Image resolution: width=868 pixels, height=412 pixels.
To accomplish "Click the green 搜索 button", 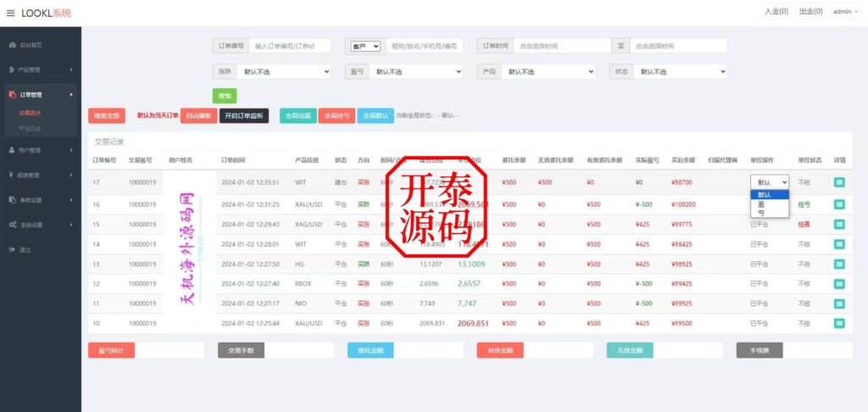I will pyautogui.click(x=225, y=96).
